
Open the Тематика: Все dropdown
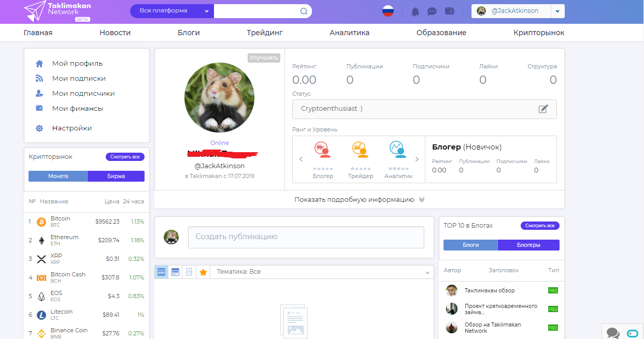tap(322, 272)
